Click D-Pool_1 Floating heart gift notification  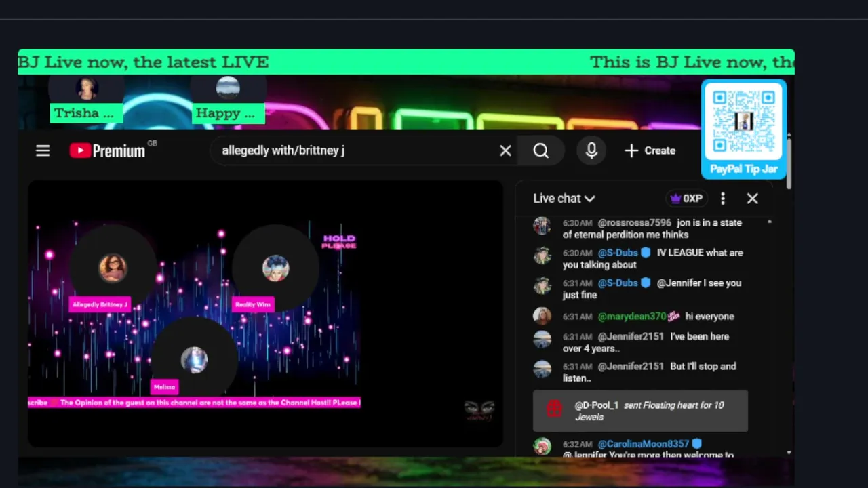point(640,411)
